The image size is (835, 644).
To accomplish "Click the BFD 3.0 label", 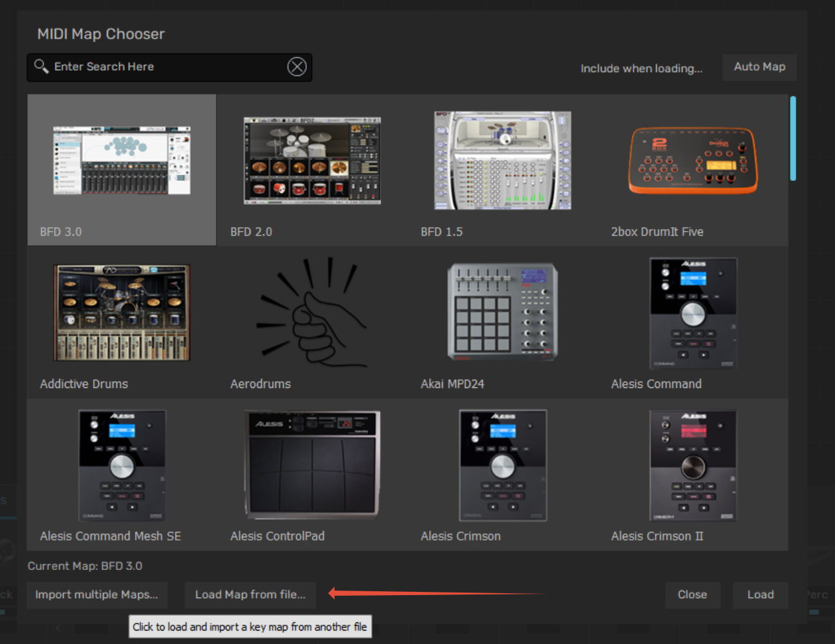I will (x=61, y=232).
